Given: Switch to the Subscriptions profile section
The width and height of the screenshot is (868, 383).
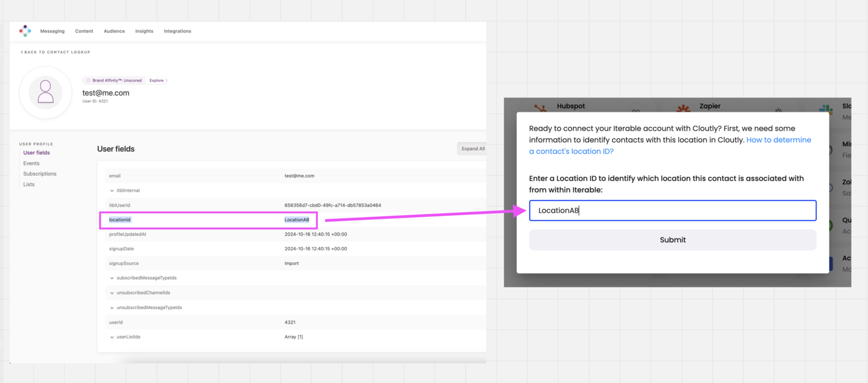Looking at the screenshot, I should point(40,174).
